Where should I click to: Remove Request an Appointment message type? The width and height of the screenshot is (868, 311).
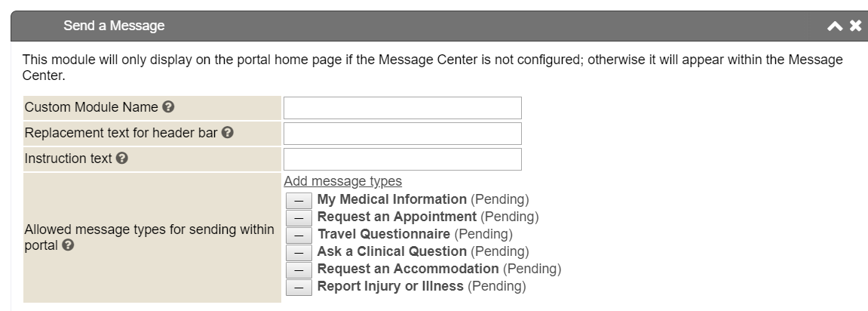[x=299, y=217]
